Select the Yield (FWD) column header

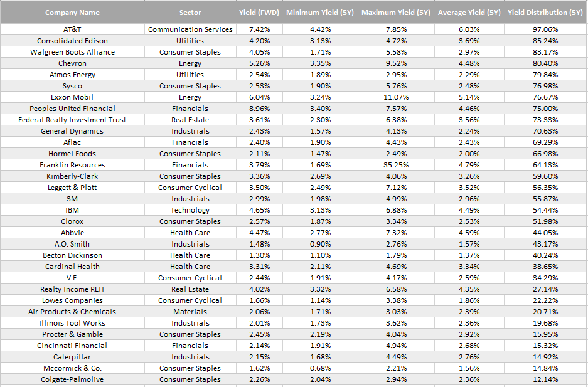pyautogui.click(x=259, y=13)
